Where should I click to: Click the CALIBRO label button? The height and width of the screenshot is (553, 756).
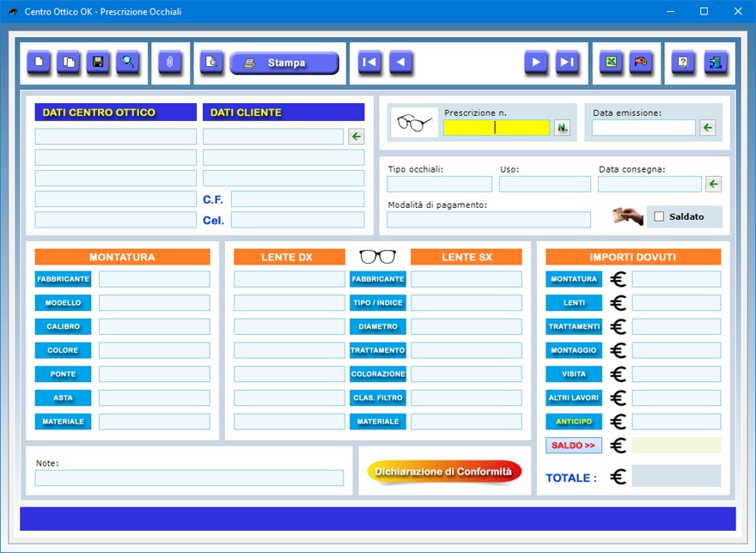[64, 326]
